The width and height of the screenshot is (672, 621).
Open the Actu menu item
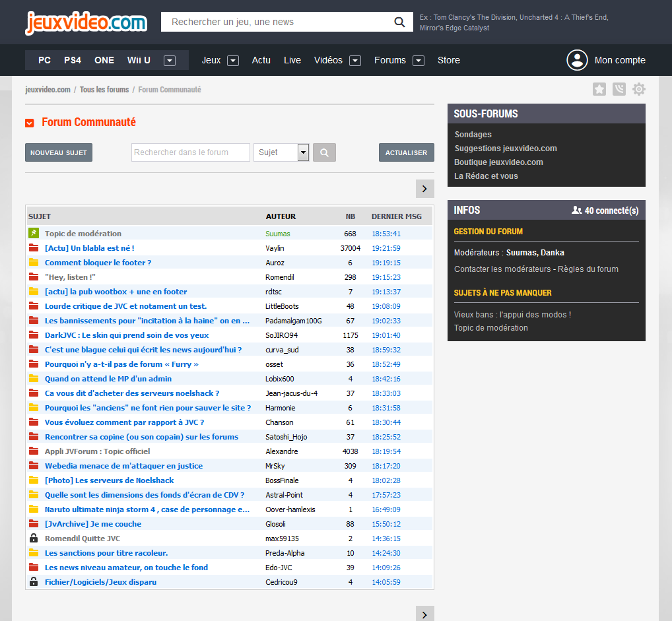(x=261, y=60)
